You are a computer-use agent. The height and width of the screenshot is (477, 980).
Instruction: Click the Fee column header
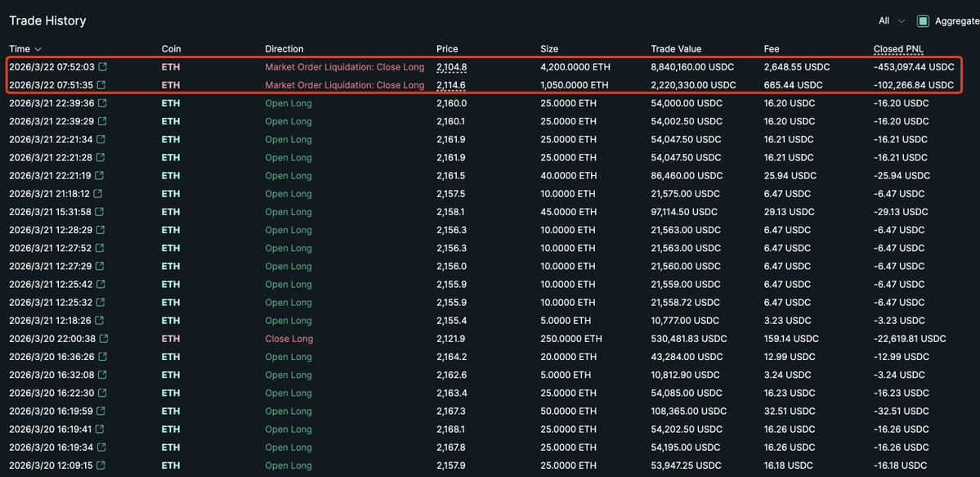(770, 48)
